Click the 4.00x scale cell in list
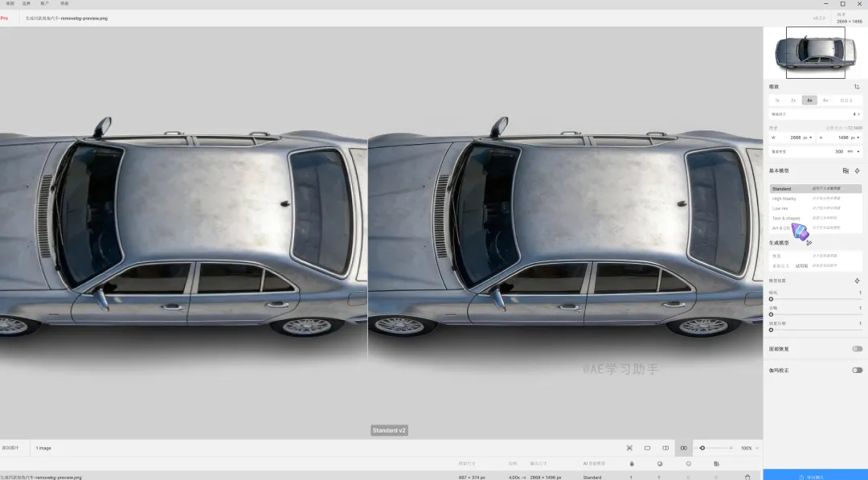Viewport: 868px width, 480px height. tap(515, 477)
